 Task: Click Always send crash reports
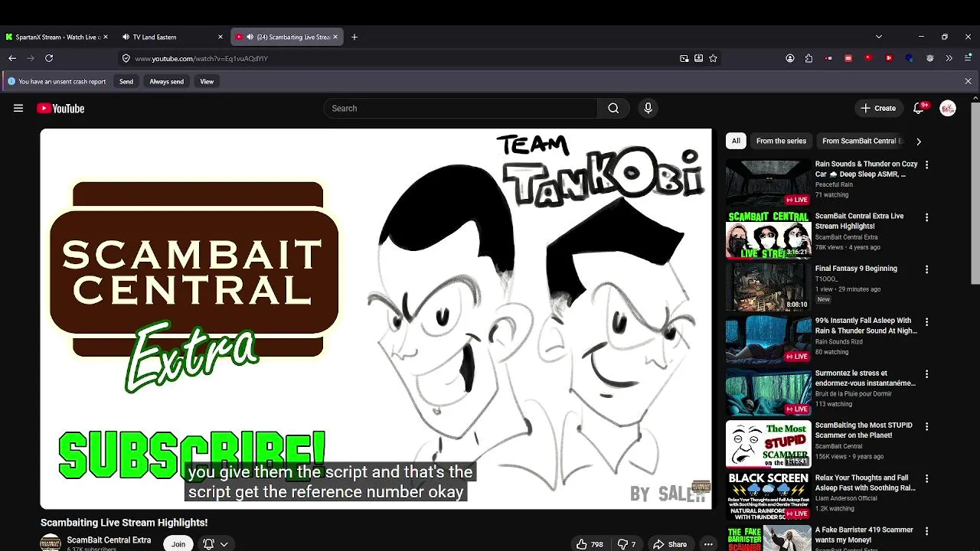166,81
